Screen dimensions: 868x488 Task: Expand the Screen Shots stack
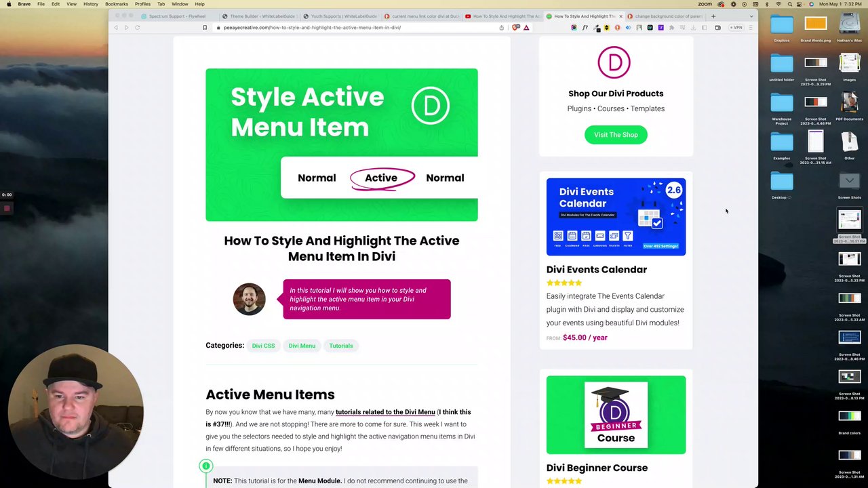pyautogui.click(x=849, y=182)
